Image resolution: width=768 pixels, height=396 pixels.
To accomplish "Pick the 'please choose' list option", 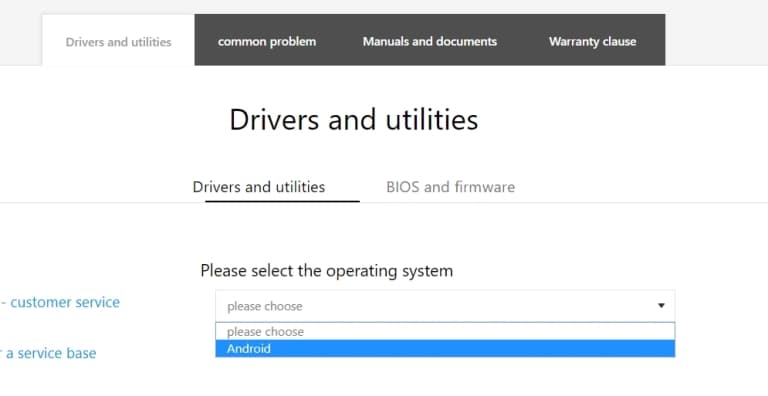I will (x=445, y=331).
